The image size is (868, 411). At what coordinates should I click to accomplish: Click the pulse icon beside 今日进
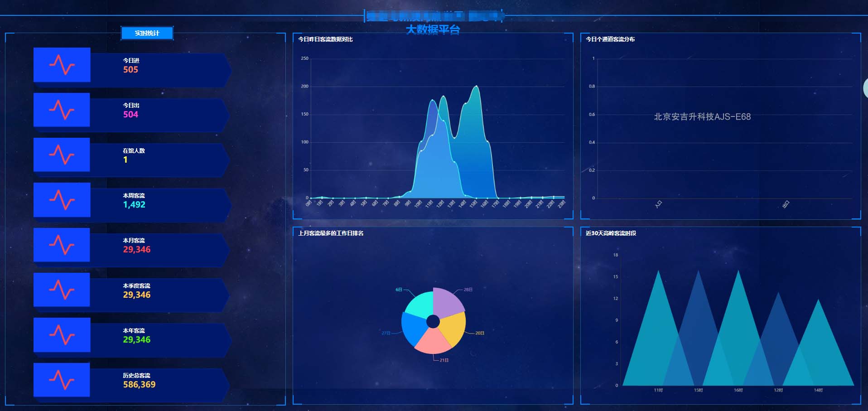pyautogui.click(x=62, y=65)
